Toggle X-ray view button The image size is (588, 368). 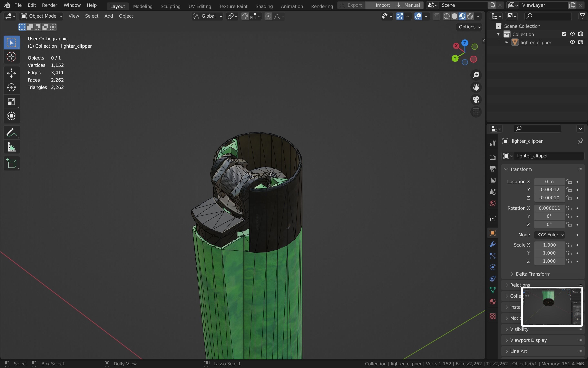(x=436, y=16)
